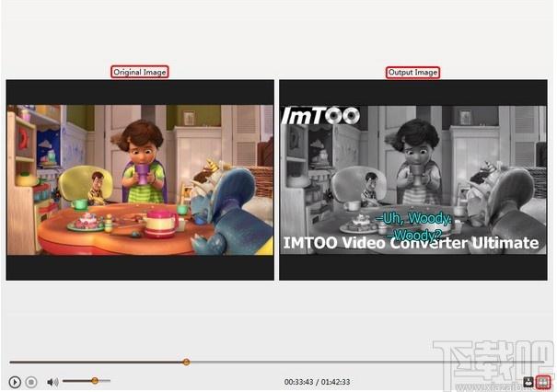Mute audio with the speaker icon
This screenshot has height=392, width=557.
[52, 382]
